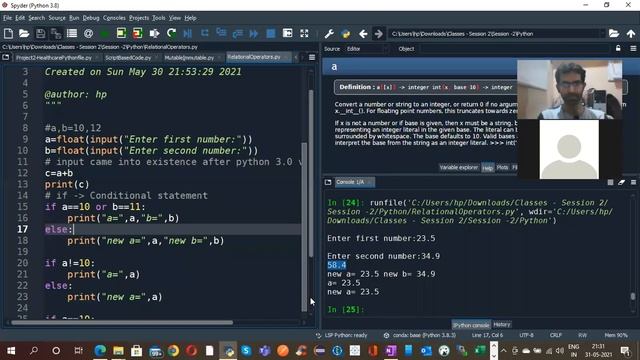Image resolution: width=640 pixels, height=360 pixels.
Task: Open Excel from the taskbar
Action: 480,351
